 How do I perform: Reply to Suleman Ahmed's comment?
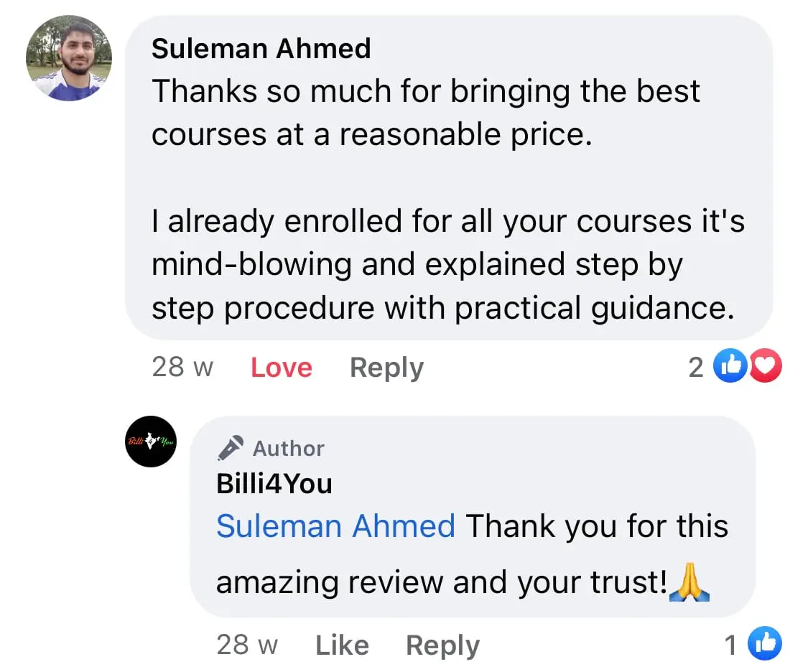pos(386,368)
